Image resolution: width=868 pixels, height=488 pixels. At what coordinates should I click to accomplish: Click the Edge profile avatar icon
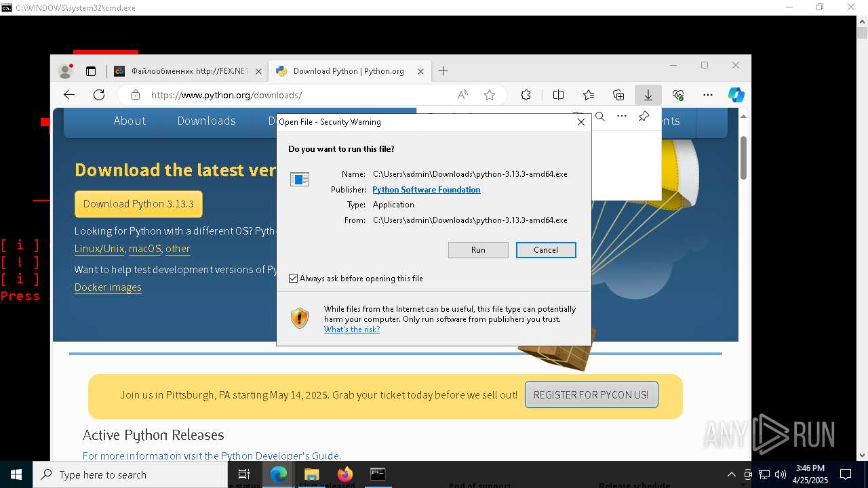click(66, 70)
